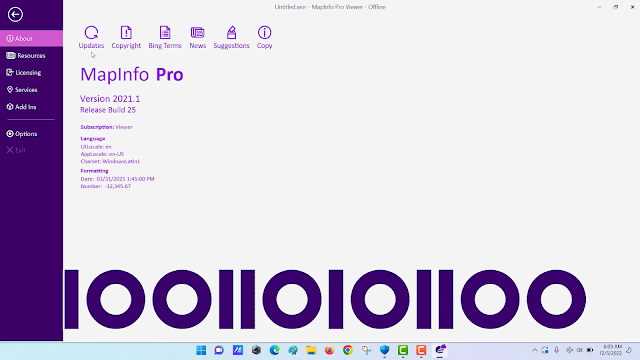This screenshot has width=640, height=360.
Task: Click the UILocale: en line
Action: (x=96, y=147)
